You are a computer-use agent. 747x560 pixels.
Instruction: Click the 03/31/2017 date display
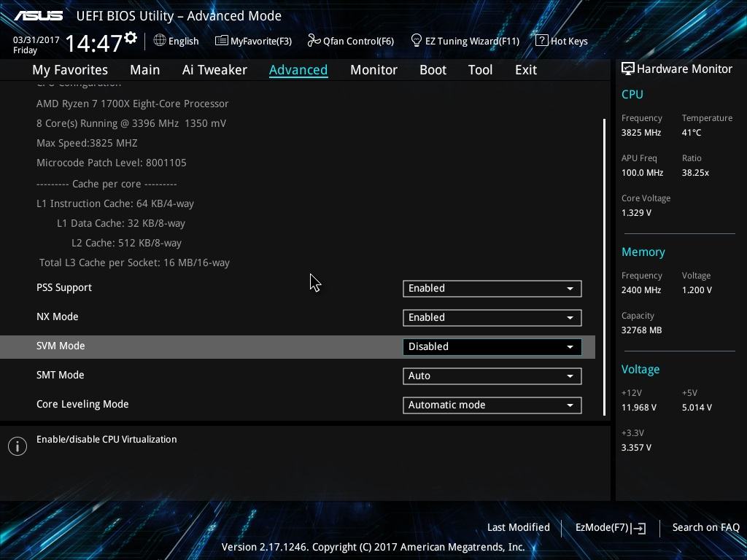click(36, 40)
